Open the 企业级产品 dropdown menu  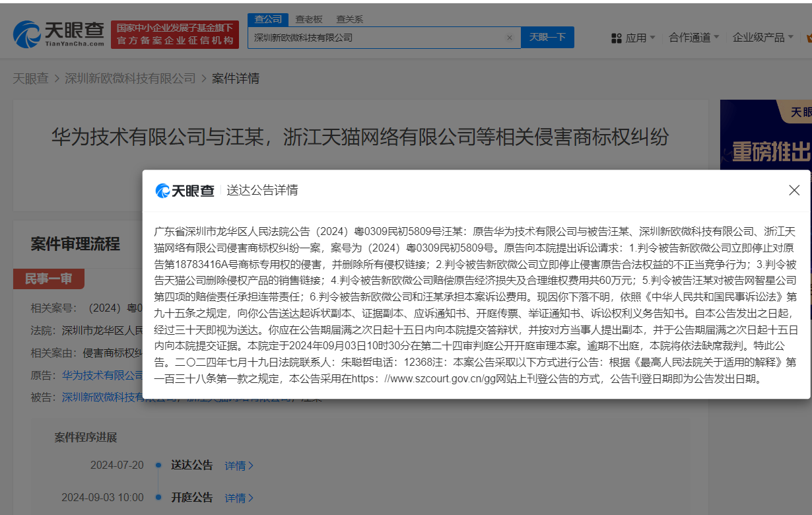[x=763, y=38]
